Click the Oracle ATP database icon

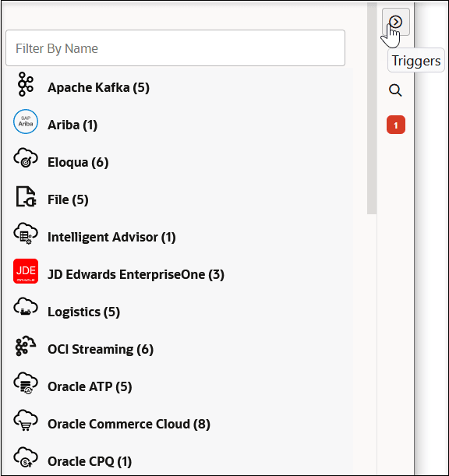pyautogui.click(x=26, y=383)
